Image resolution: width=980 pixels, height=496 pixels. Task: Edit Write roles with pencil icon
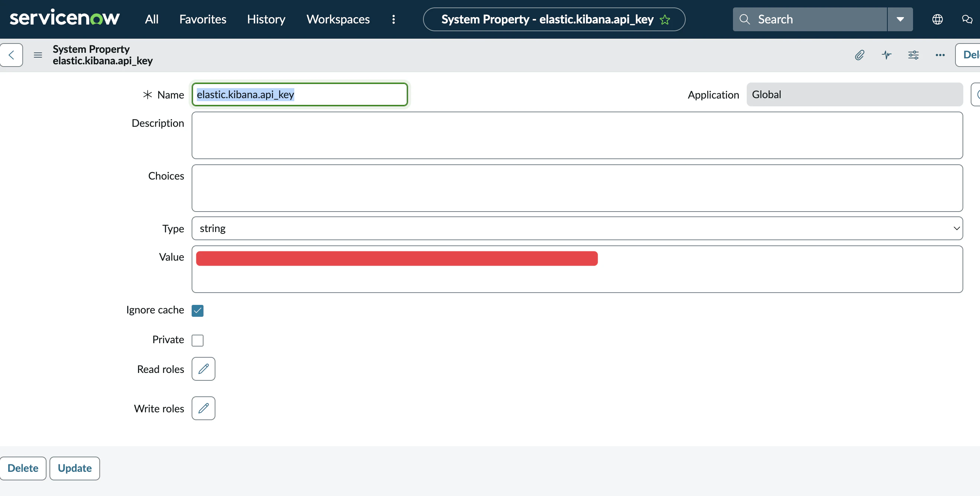[203, 408]
